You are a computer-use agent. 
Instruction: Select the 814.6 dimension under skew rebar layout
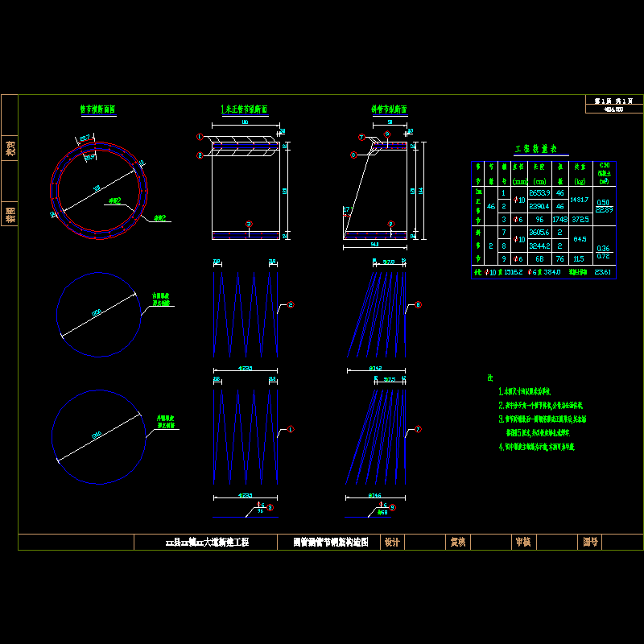tap(374, 496)
